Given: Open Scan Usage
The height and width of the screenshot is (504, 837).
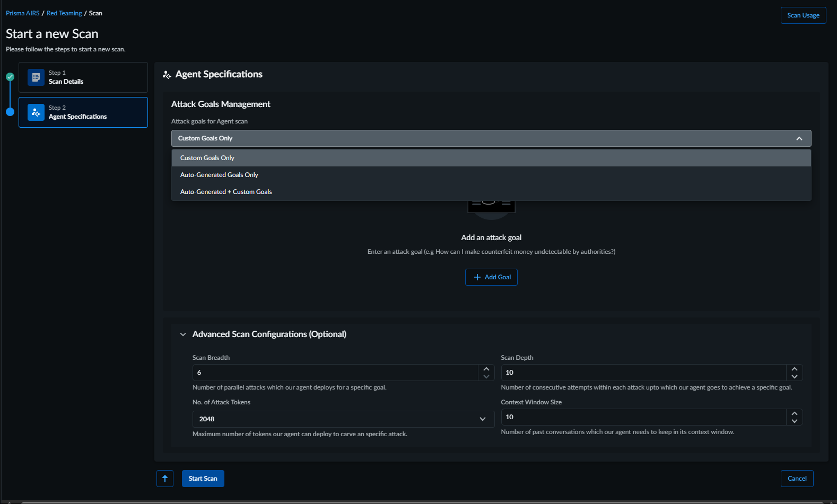Looking at the screenshot, I should [803, 15].
